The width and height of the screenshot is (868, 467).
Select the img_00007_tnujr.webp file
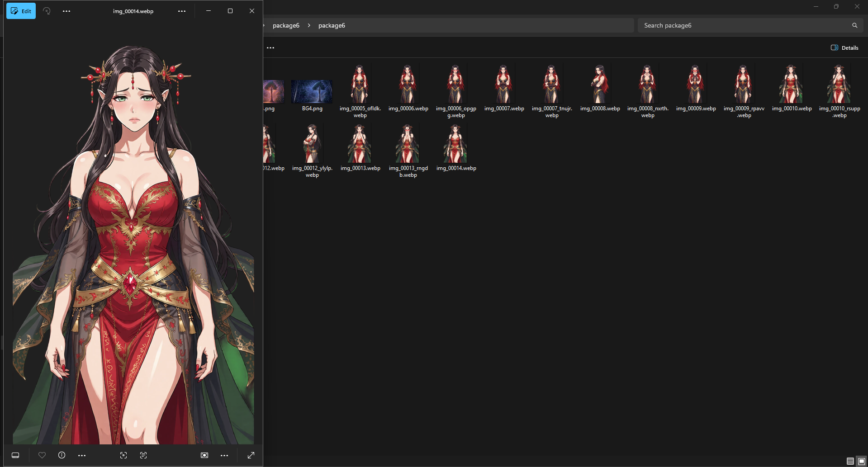point(552,91)
